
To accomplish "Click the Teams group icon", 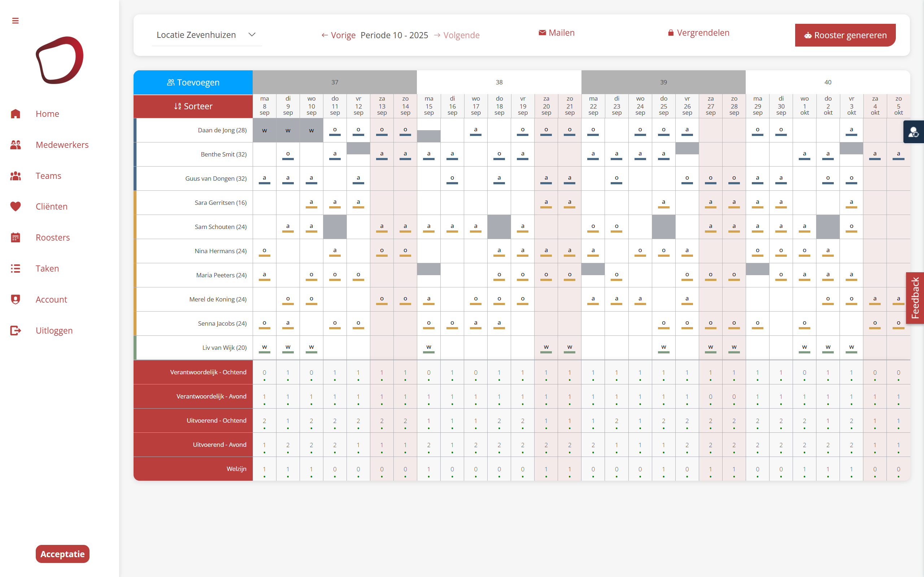I will click(x=15, y=176).
